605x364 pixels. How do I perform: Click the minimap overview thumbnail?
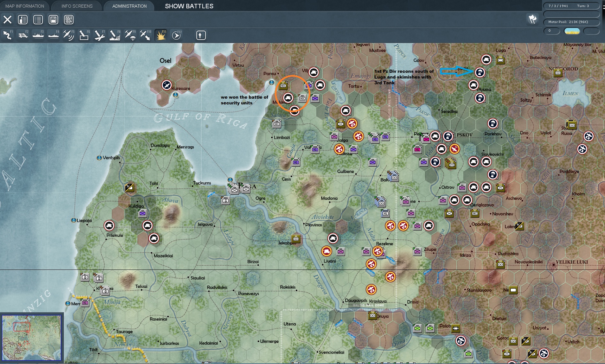tap(32, 338)
